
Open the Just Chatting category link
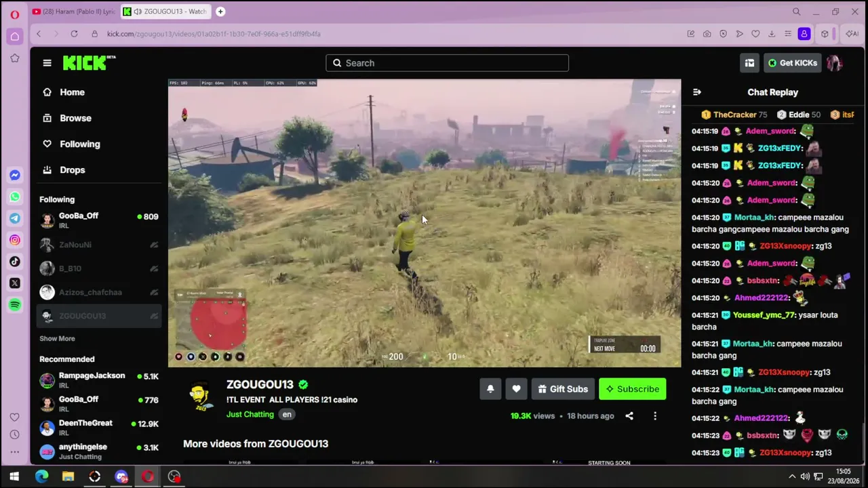(x=250, y=415)
